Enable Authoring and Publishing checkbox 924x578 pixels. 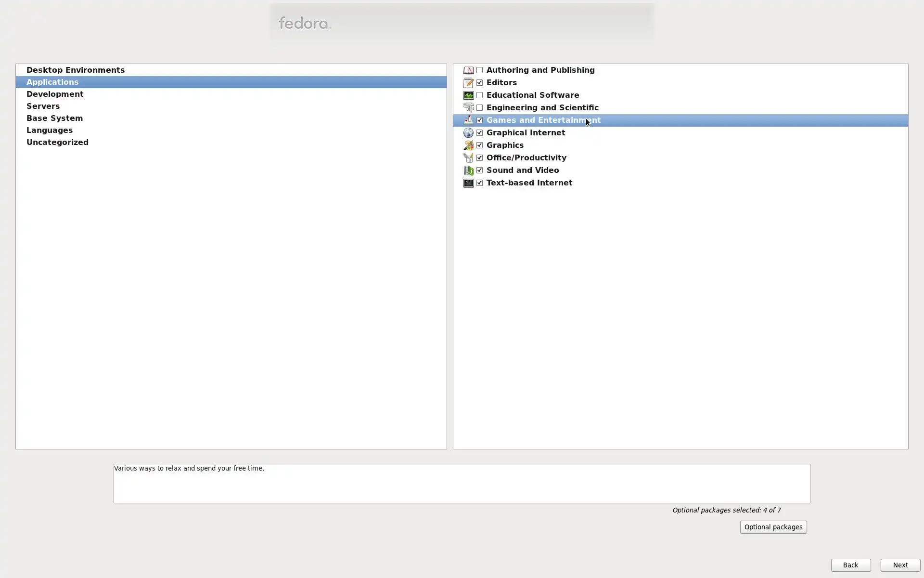(x=479, y=70)
